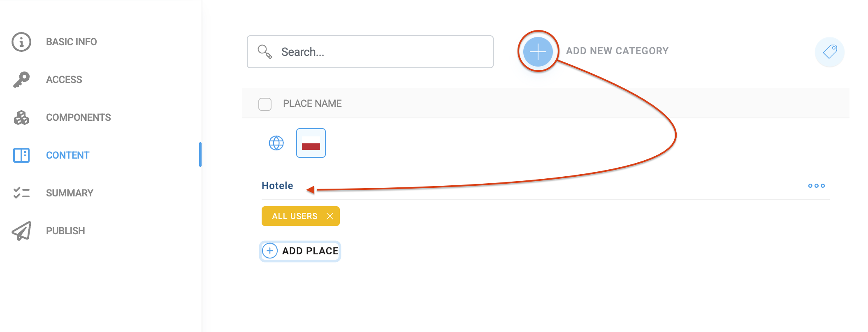Image resolution: width=868 pixels, height=332 pixels.
Task: Open the tag icon button
Action: click(x=829, y=52)
